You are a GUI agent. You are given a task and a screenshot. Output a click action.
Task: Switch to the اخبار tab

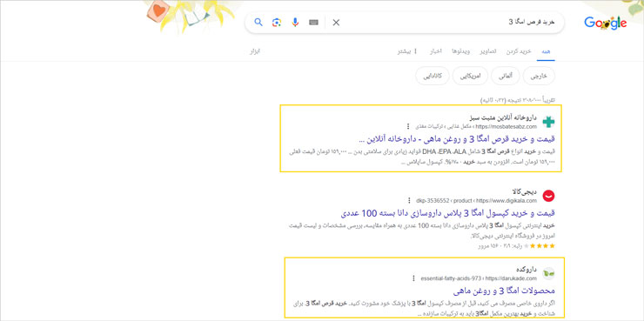click(435, 51)
